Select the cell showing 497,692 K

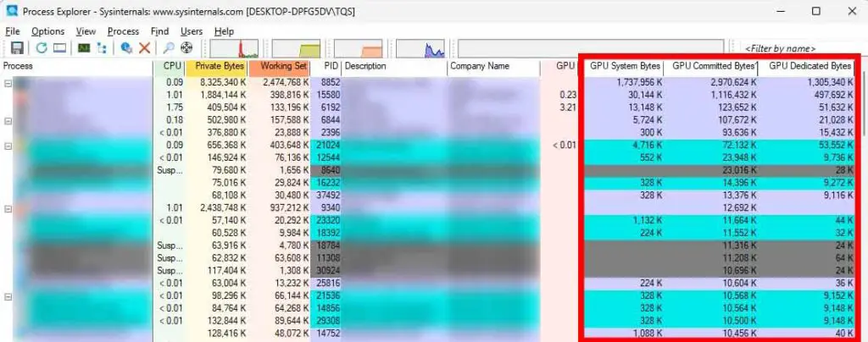coord(832,96)
